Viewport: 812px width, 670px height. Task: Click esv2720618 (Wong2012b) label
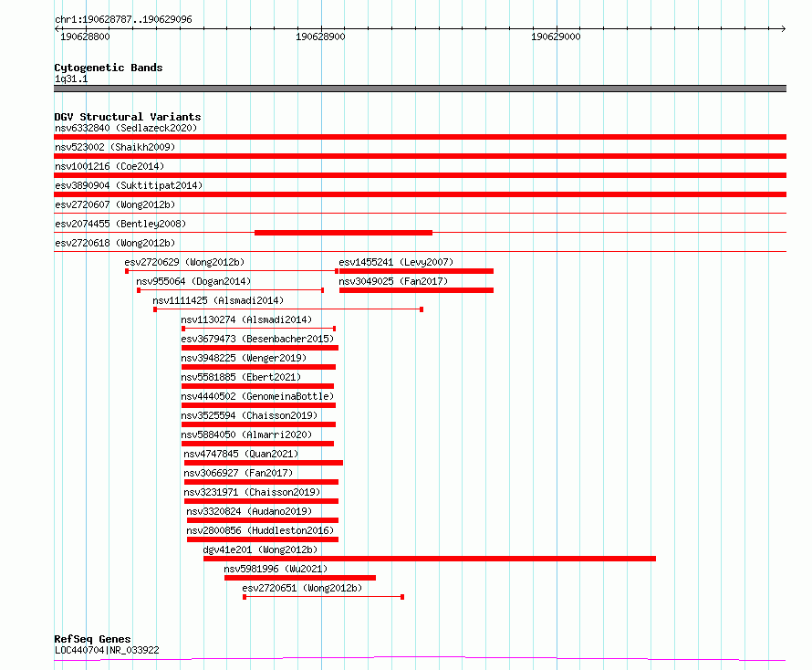tap(115, 243)
